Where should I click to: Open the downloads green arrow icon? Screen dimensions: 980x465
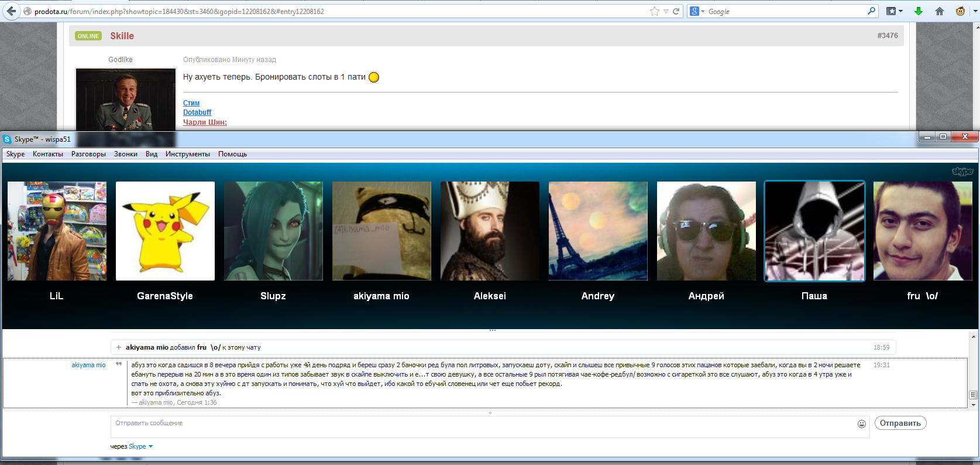pos(919,11)
